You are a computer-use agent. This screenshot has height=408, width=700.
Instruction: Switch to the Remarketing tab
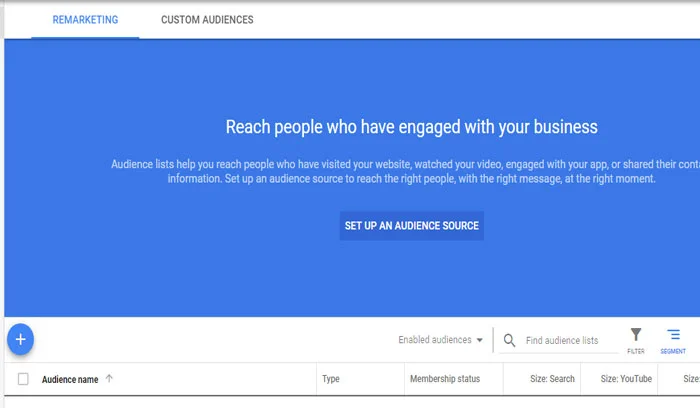85,20
